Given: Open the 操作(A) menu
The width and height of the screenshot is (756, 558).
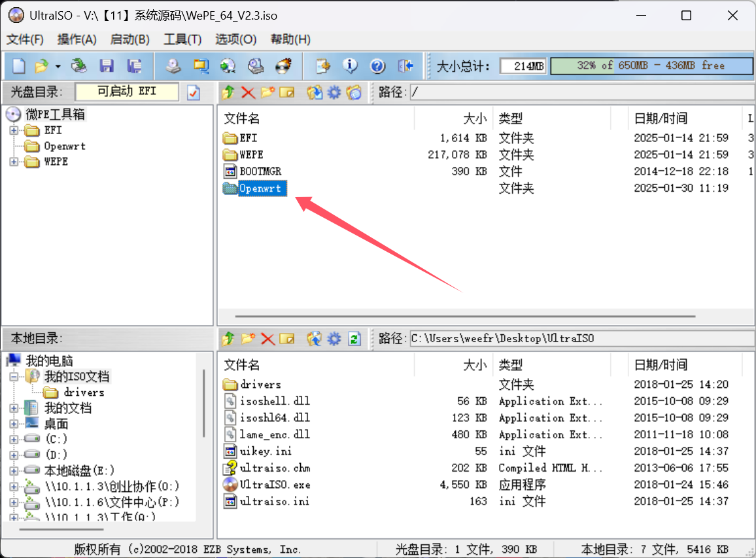Looking at the screenshot, I should (77, 39).
